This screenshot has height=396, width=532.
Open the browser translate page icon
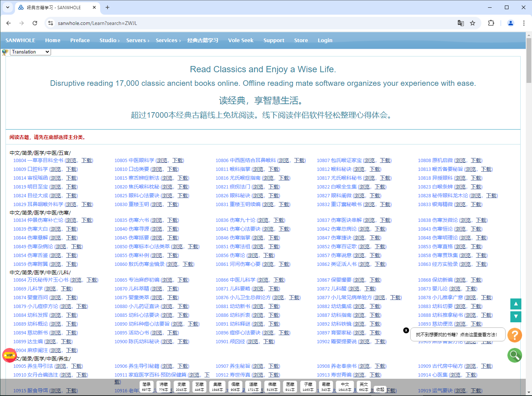coord(461,23)
